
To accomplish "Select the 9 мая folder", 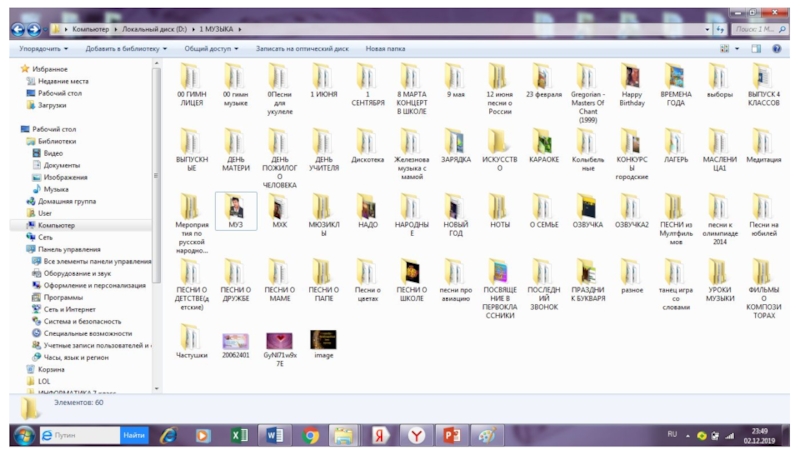I will 456,82.
